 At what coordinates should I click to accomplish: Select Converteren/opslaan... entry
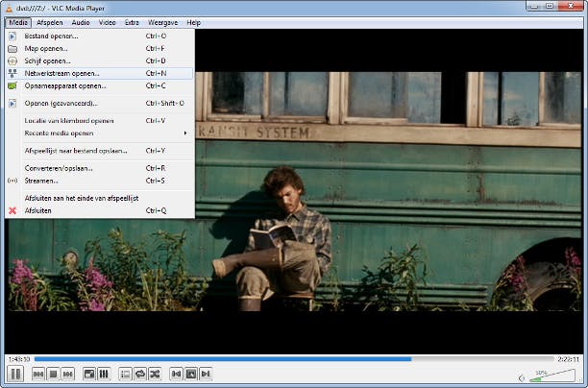point(100,168)
